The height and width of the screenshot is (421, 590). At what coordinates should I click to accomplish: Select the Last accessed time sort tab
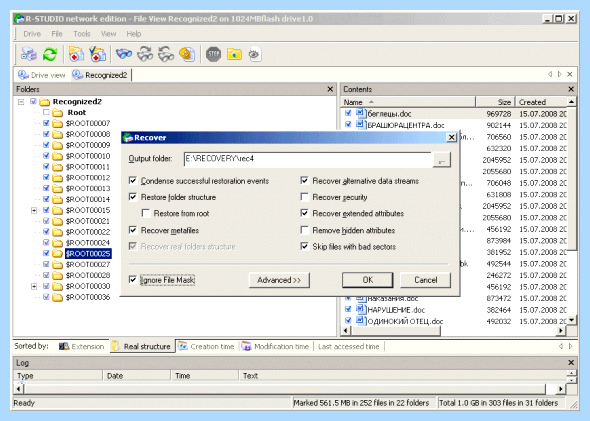coord(348,346)
